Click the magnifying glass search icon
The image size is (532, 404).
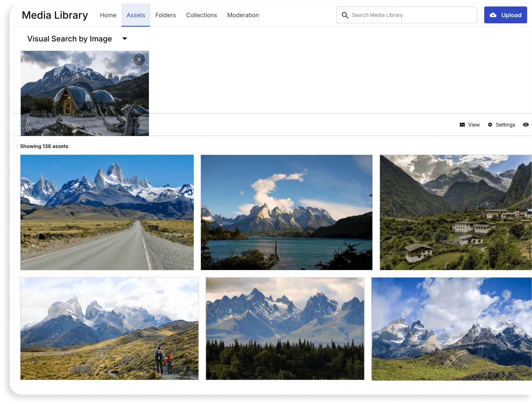tap(345, 15)
